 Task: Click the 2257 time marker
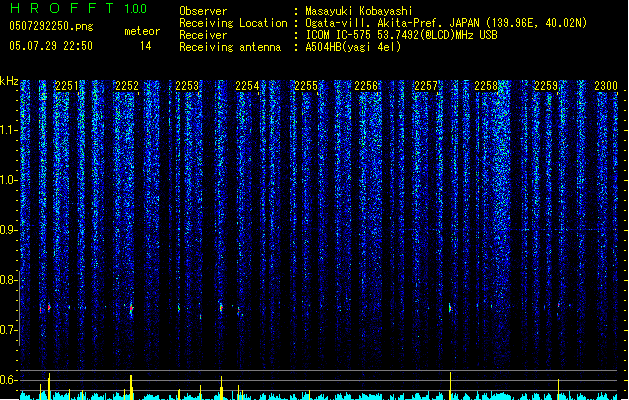pos(426,86)
